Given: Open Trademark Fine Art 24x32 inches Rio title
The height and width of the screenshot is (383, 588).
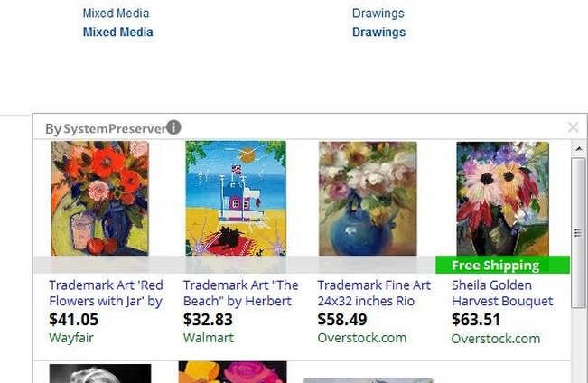Looking at the screenshot, I should tap(374, 293).
